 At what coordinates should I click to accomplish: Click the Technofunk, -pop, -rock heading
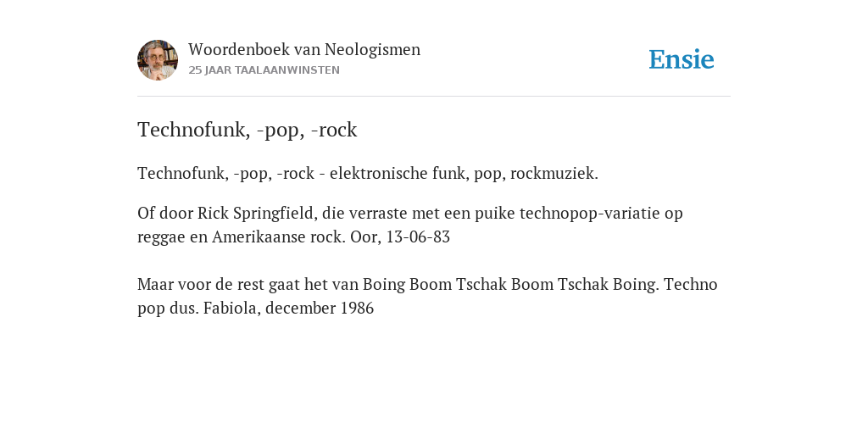click(x=247, y=130)
